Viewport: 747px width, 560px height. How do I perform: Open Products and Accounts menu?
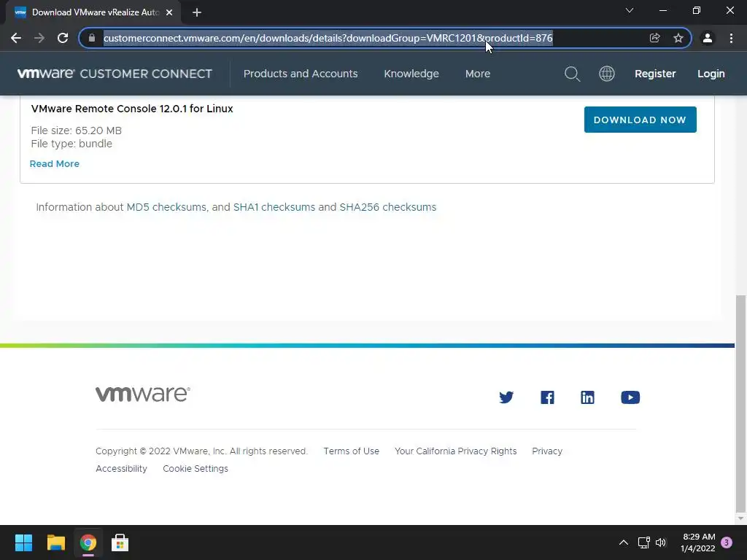(301, 74)
